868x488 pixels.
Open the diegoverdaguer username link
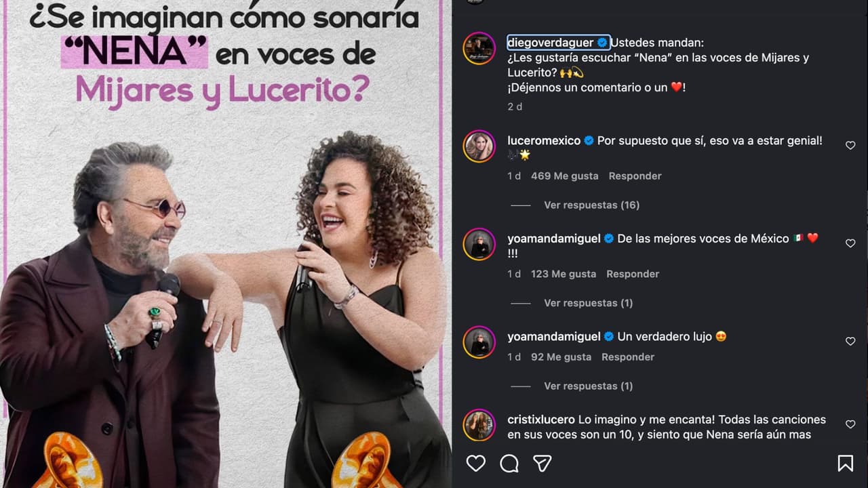click(550, 42)
